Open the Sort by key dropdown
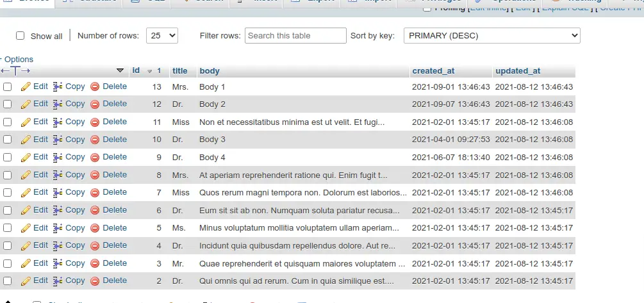Viewport: 644px width, 303px height. [491, 36]
